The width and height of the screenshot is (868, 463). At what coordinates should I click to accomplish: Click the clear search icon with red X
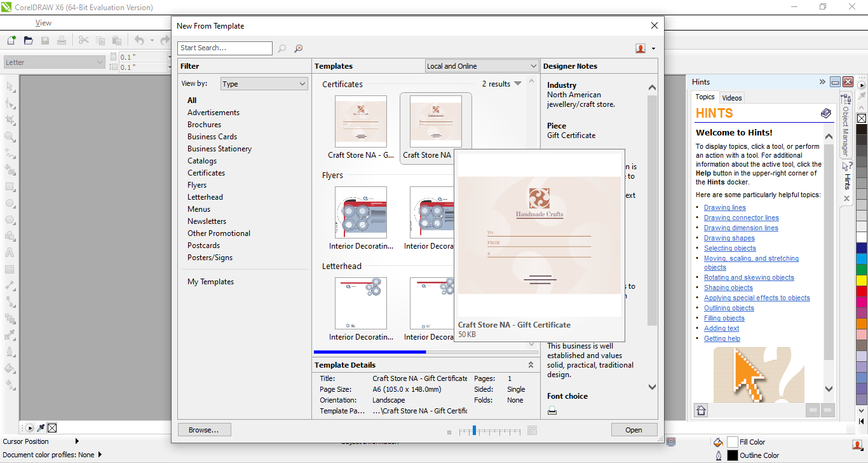pyautogui.click(x=298, y=48)
